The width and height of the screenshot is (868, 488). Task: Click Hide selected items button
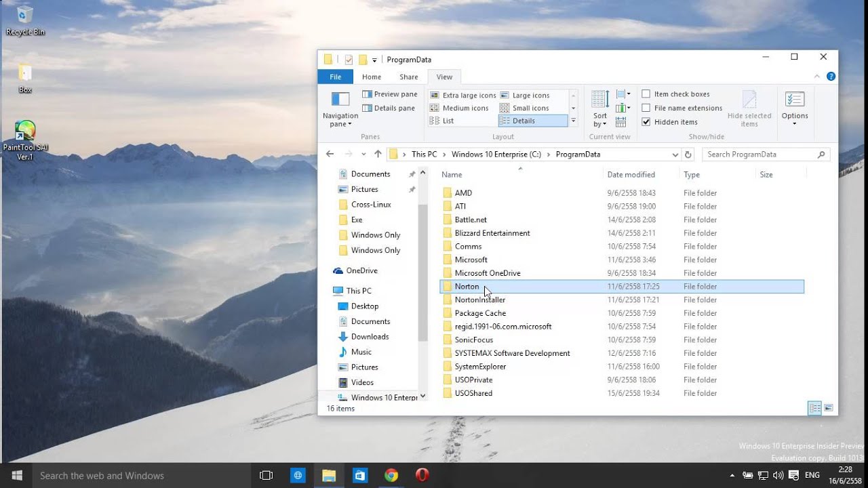pos(749,109)
